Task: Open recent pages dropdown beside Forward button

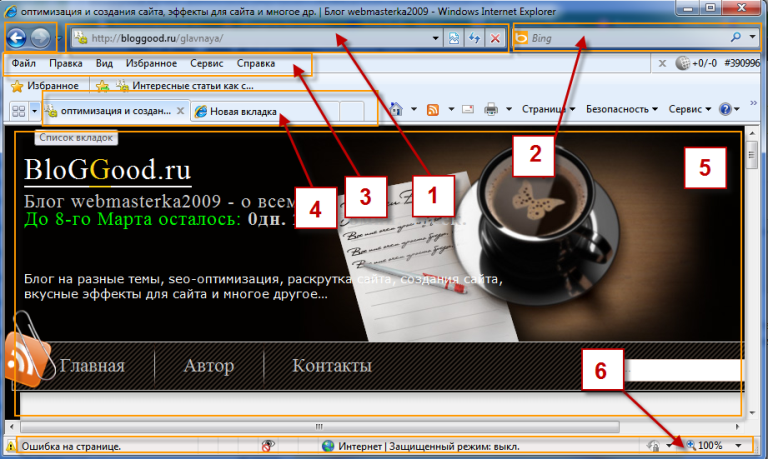Action: point(60,38)
